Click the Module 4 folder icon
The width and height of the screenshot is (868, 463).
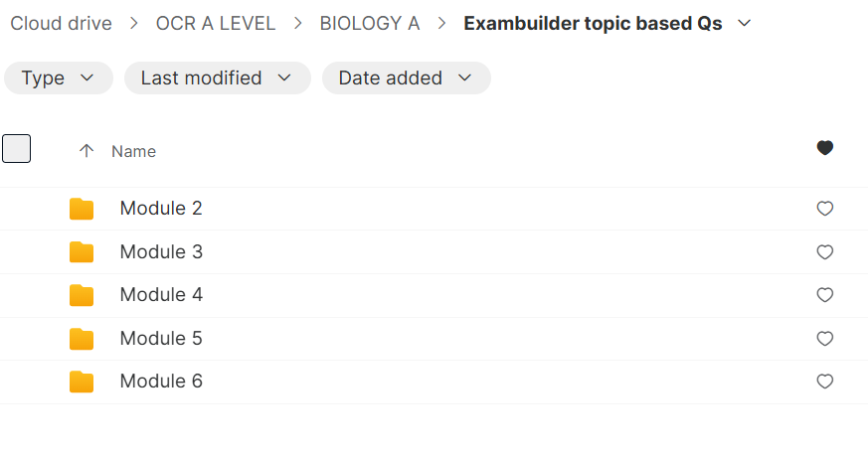point(82,295)
